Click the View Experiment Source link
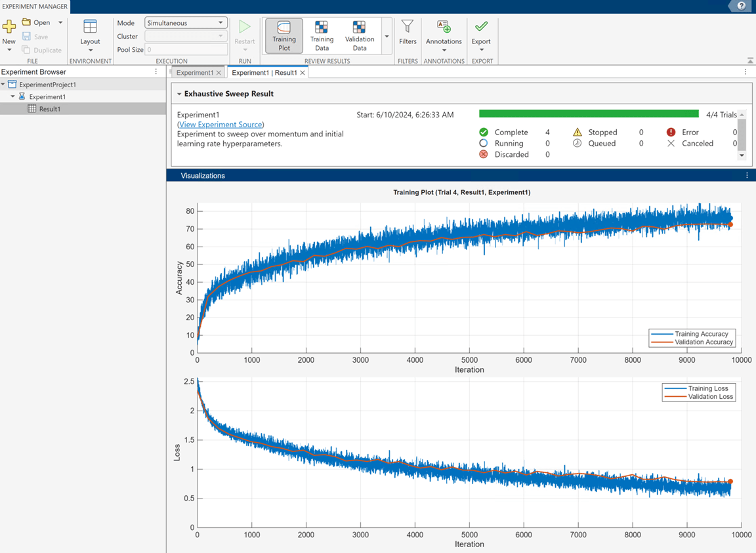756x553 pixels. pyautogui.click(x=220, y=125)
